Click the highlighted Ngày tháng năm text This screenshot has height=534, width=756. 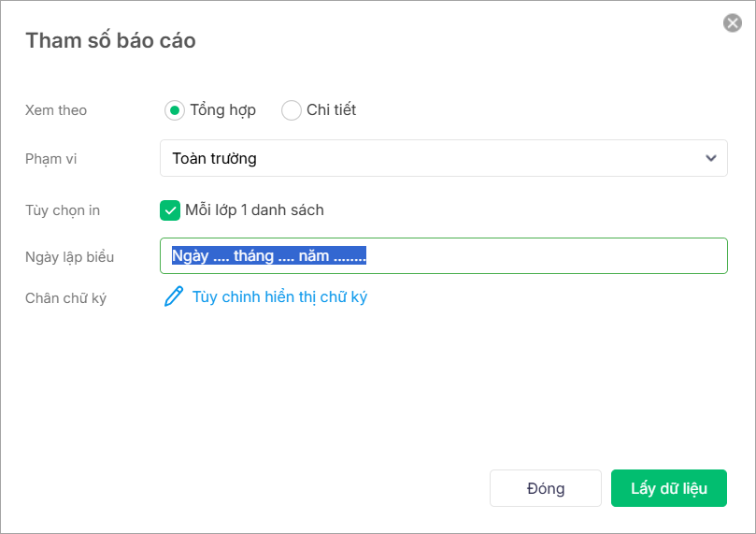(x=269, y=256)
